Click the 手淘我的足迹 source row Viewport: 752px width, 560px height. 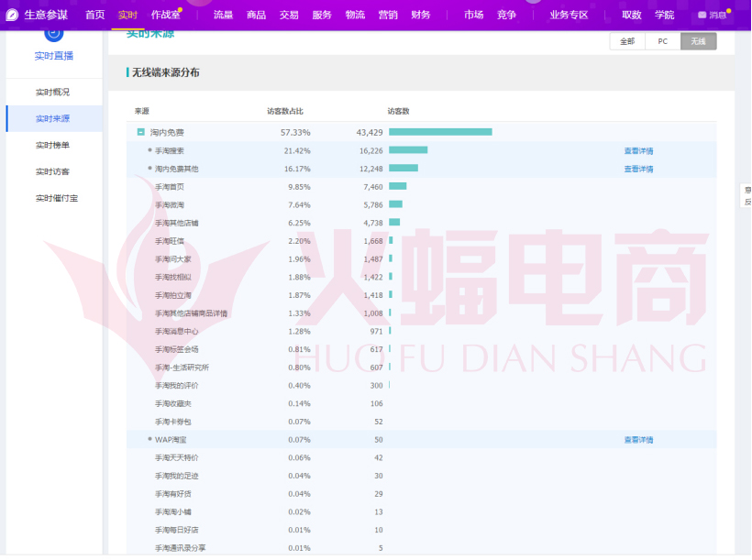422,476
